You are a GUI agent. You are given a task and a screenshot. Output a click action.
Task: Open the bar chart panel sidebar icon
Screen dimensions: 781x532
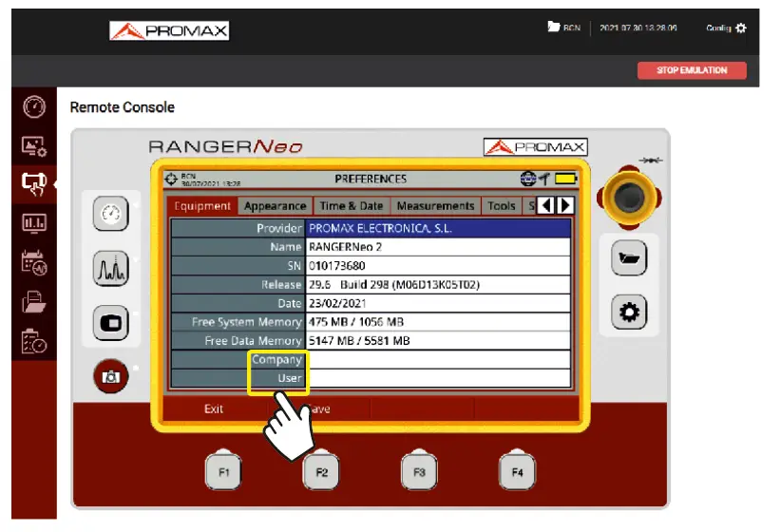click(34, 222)
